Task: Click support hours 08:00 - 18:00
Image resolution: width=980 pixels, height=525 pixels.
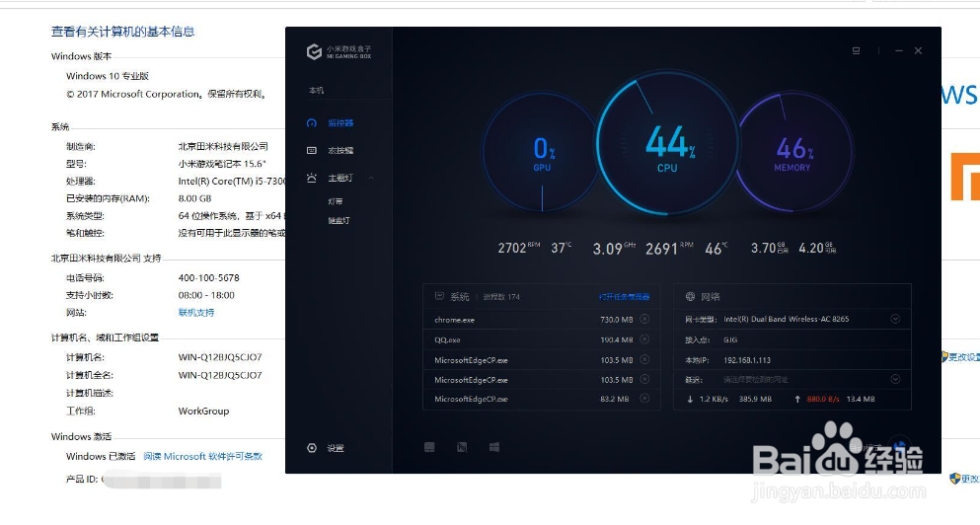Action: [x=206, y=295]
